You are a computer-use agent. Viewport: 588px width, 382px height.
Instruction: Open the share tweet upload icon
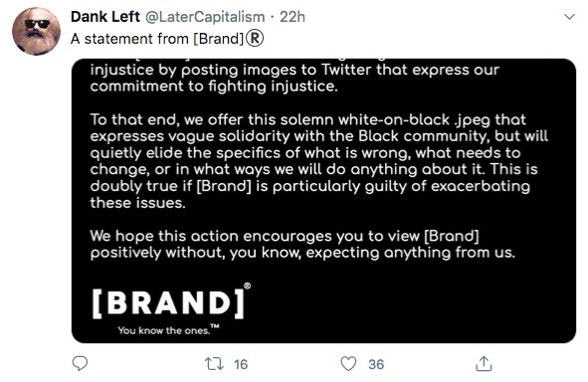pyautogui.click(x=484, y=363)
